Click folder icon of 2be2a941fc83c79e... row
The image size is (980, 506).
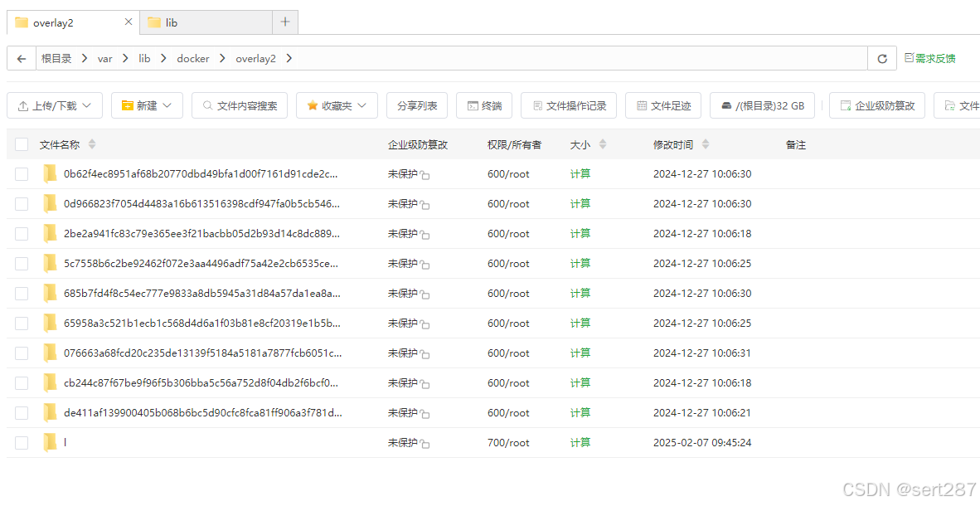(x=50, y=234)
